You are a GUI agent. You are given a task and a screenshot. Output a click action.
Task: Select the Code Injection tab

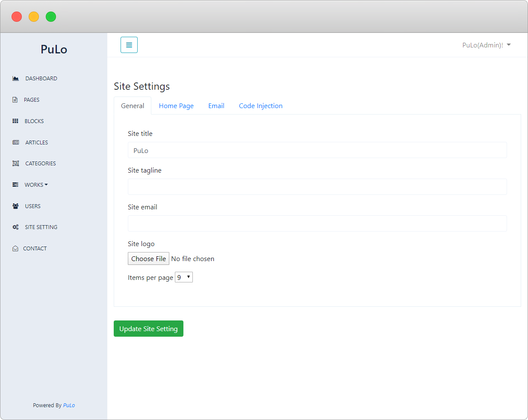(260, 106)
